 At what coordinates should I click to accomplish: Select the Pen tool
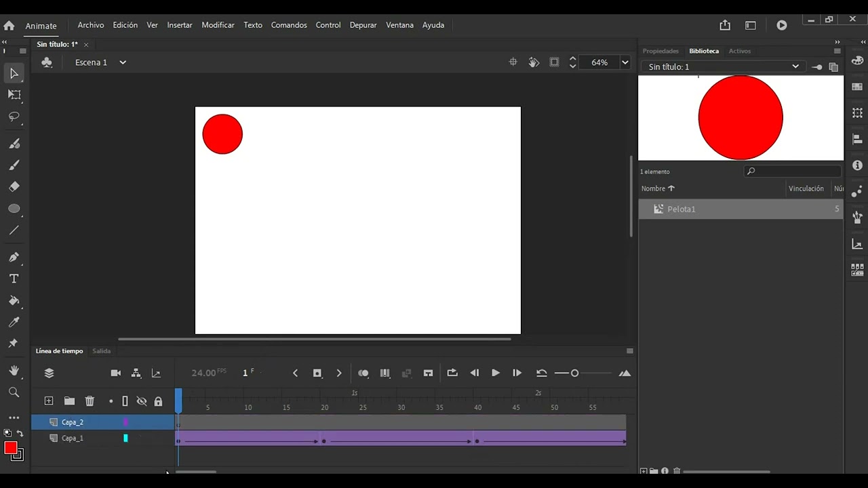click(14, 257)
